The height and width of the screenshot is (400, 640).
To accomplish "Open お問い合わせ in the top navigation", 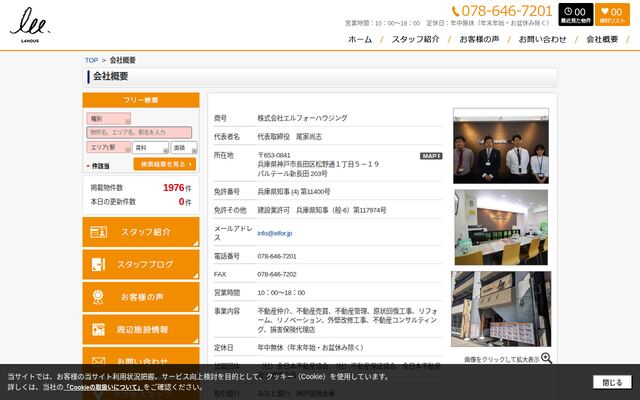I will (542, 40).
